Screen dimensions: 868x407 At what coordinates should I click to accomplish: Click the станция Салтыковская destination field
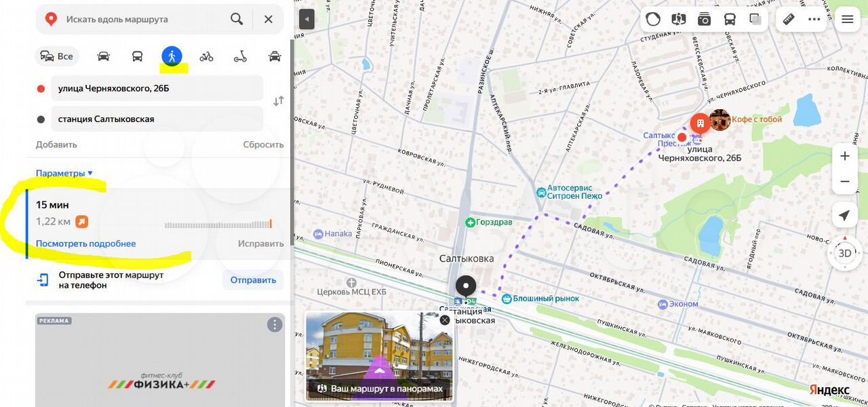[157, 119]
